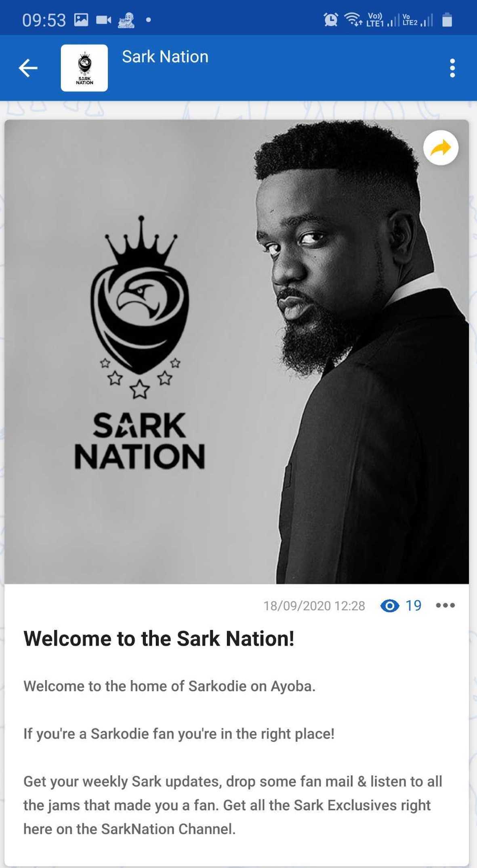This screenshot has height=868, width=477.
Task: Tap the Welcome to the Sark Nation! heading
Action: click(159, 639)
